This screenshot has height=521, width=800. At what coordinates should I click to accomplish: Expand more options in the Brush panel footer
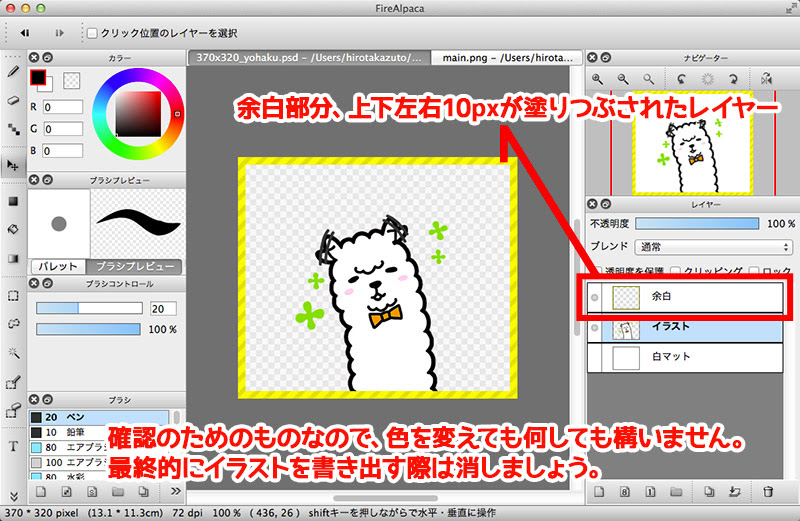tap(176, 491)
